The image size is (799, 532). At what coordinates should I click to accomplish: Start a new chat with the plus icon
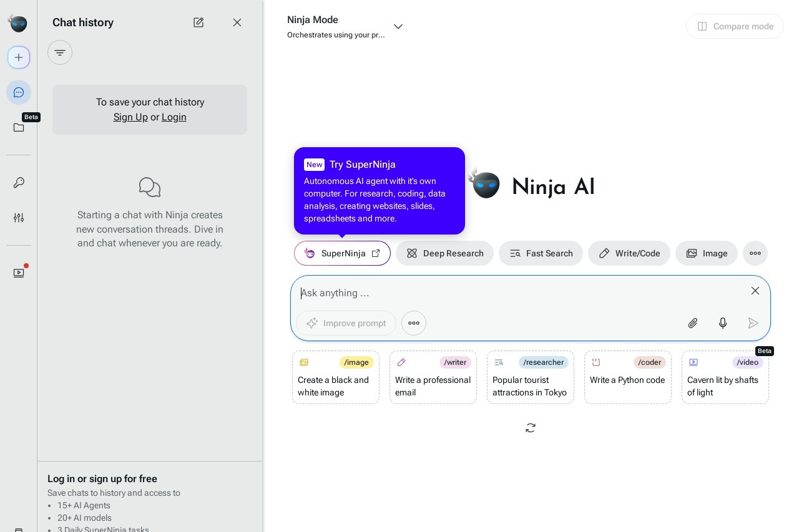coord(19,57)
